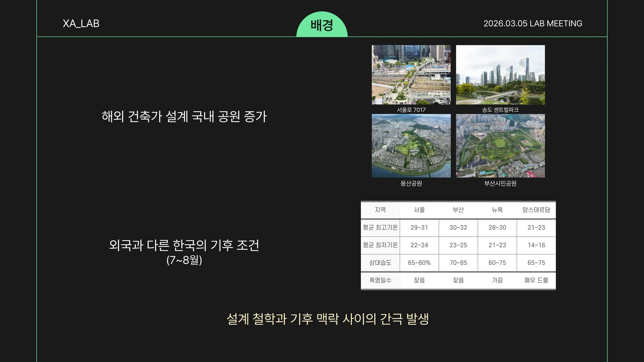This screenshot has height=362, width=644.
Task: Click the Songdo Central Park photo
Action: pos(500,75)
